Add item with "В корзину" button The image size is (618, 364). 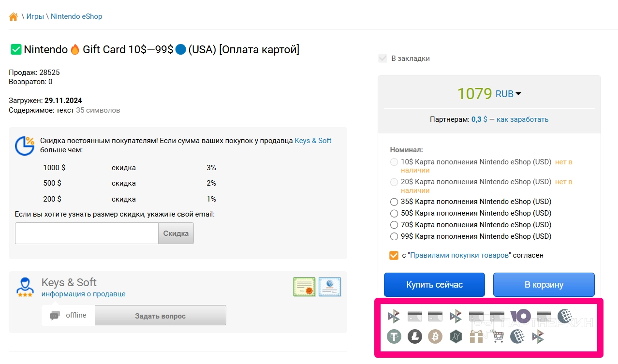tap(544, 285)
